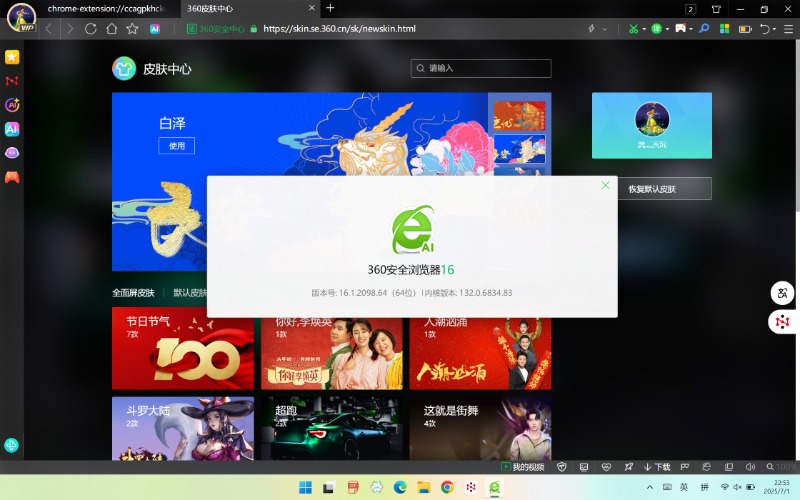
Task: Open the yellow star favorites sidebar icon
Action: (12, 57)
